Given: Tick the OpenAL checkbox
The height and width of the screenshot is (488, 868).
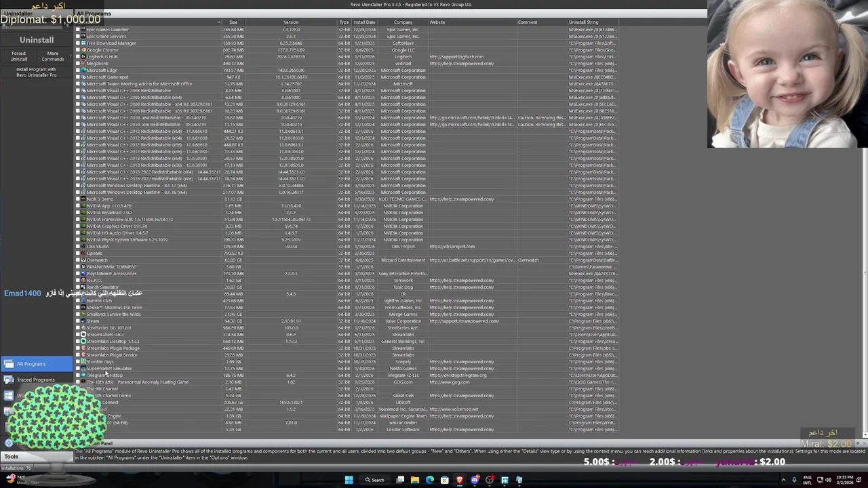Looking at the screenshot, I should click(77, 253).
